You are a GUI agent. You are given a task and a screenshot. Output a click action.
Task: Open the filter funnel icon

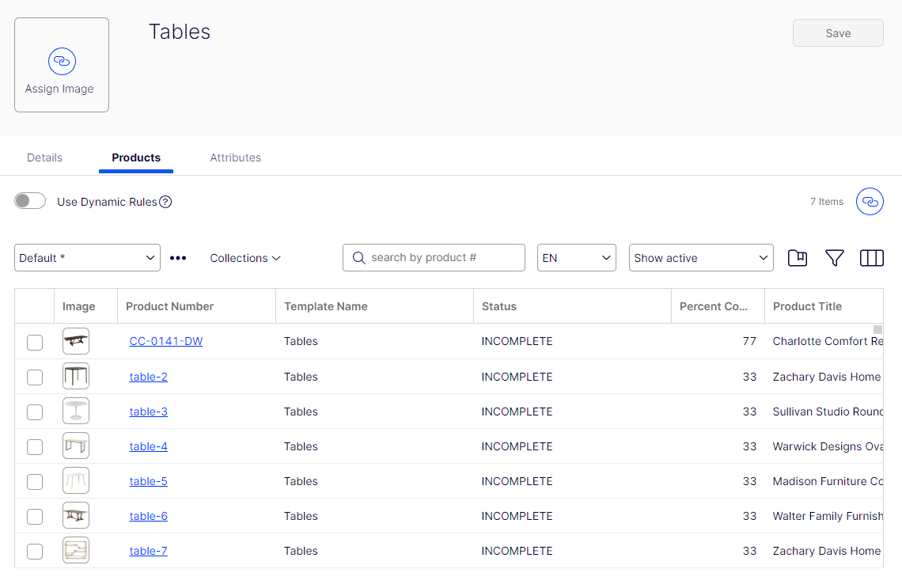pyautogui.click(x=834, y=258)
